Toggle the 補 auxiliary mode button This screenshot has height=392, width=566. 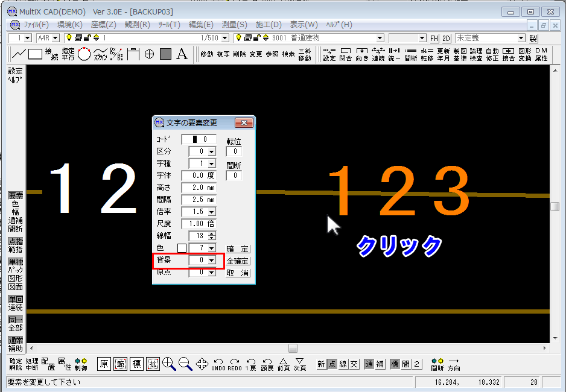380,364
